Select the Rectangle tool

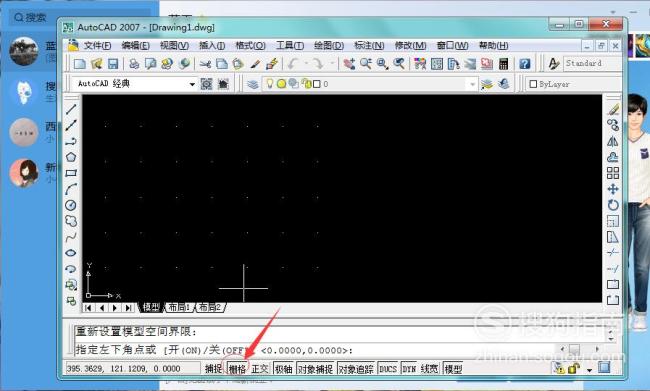tap(71, 173)
